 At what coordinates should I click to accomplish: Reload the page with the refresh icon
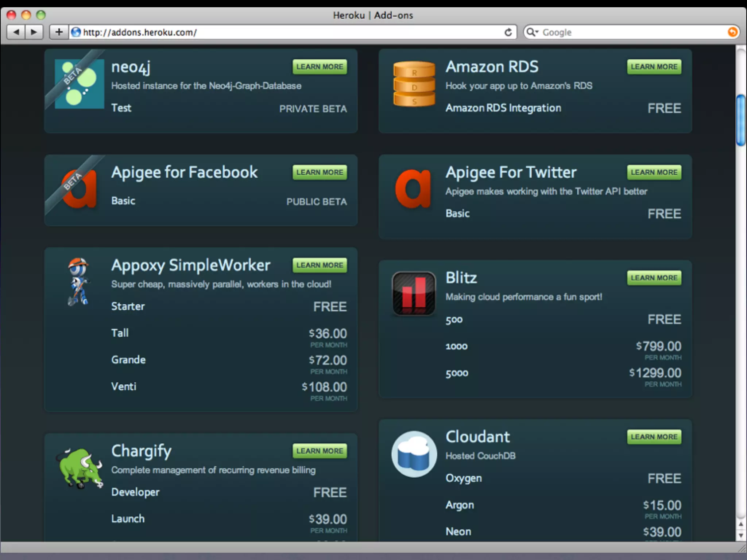508,32
